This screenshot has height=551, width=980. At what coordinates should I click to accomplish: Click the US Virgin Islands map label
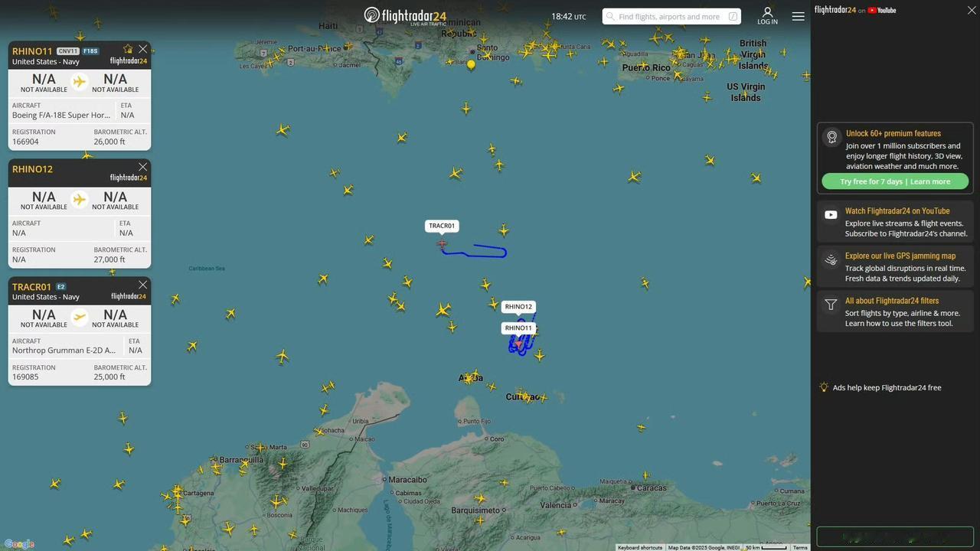tap(746, 92)
